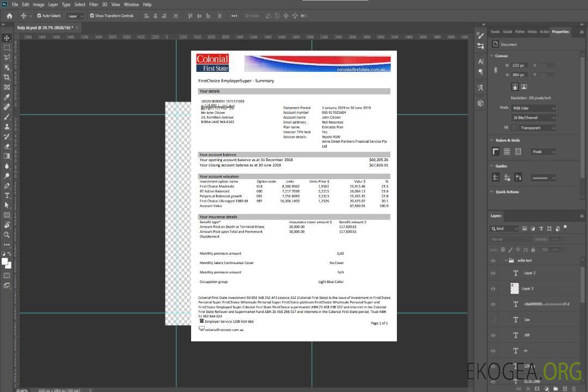Hide the Layer 2 text layer
The height and width of the screenshot is (392, 588).
[493, 273]
